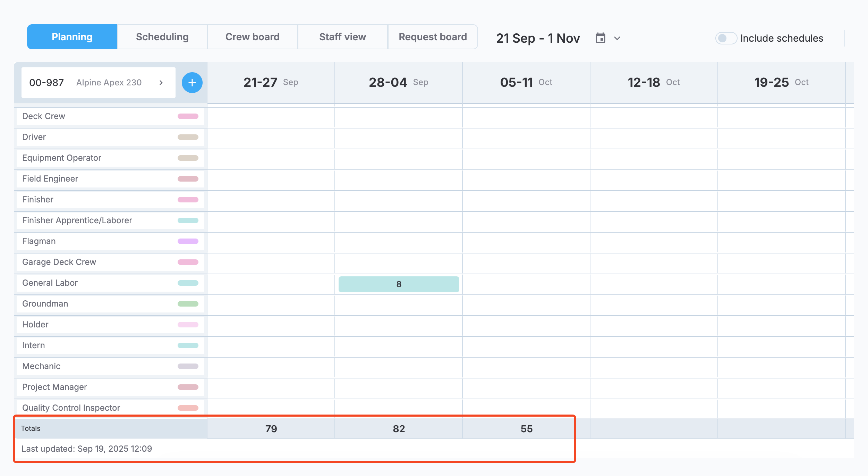Open the calendar date picker icon
Viewport: 868px width, 476px height.
coord(600,38)
